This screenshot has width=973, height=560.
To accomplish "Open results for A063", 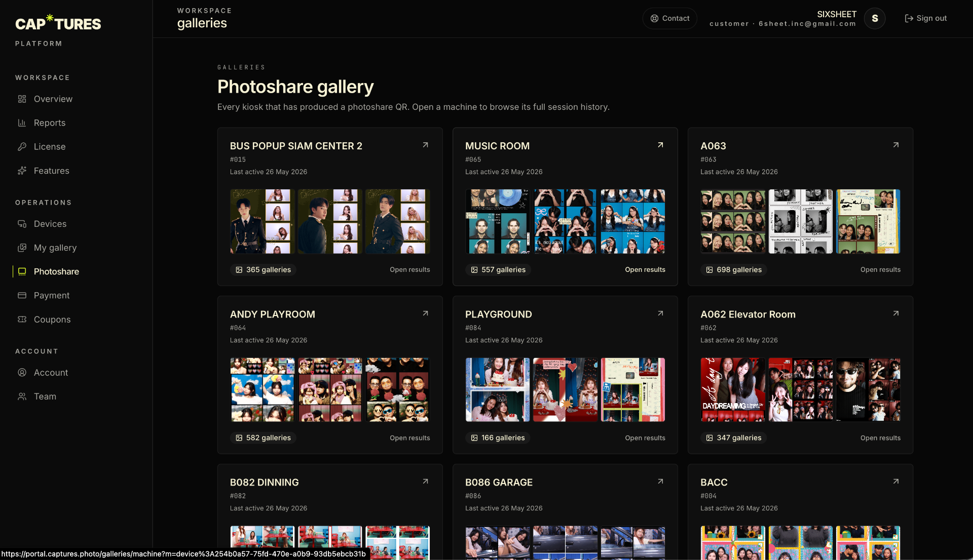I will pyautogui.click(x=880, y=270).
